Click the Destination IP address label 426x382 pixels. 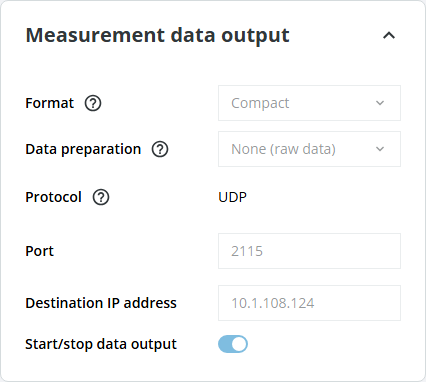point(101,303)
